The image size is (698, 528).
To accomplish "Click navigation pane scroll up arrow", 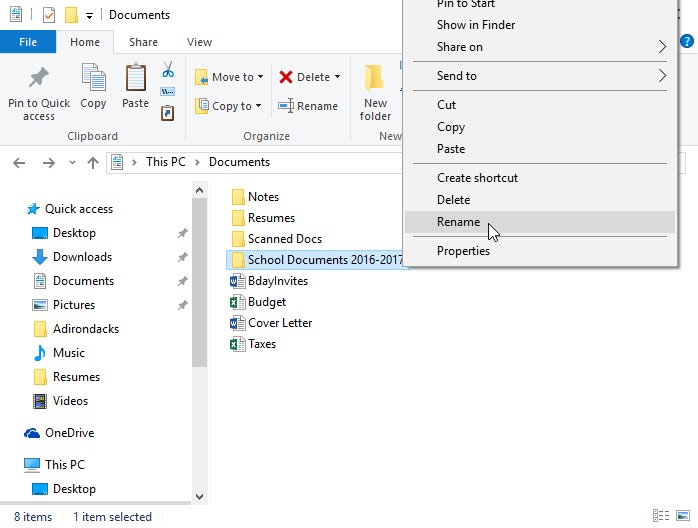I will [199, 191].
